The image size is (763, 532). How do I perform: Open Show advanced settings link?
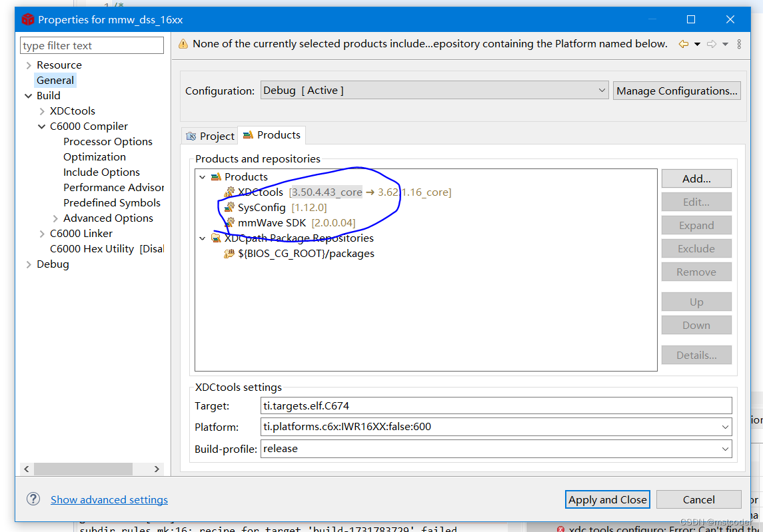[x=109, y=499]
